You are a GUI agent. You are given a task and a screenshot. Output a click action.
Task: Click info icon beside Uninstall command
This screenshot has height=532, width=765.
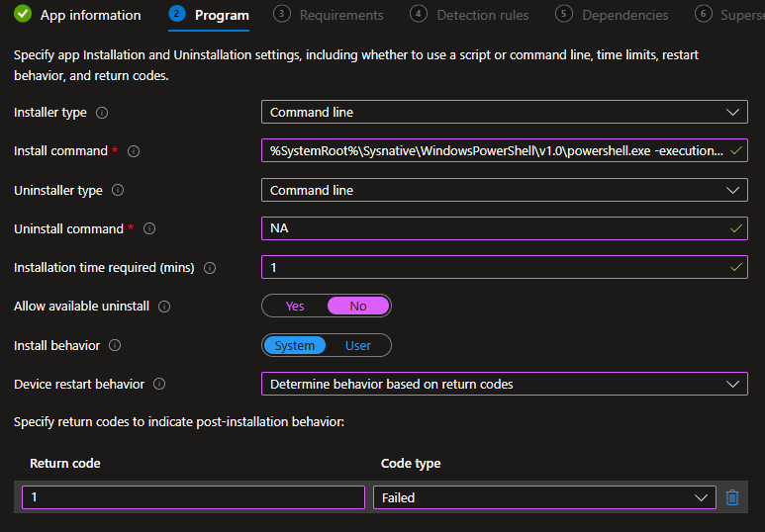pyautogui.click(x=149, y=228)
